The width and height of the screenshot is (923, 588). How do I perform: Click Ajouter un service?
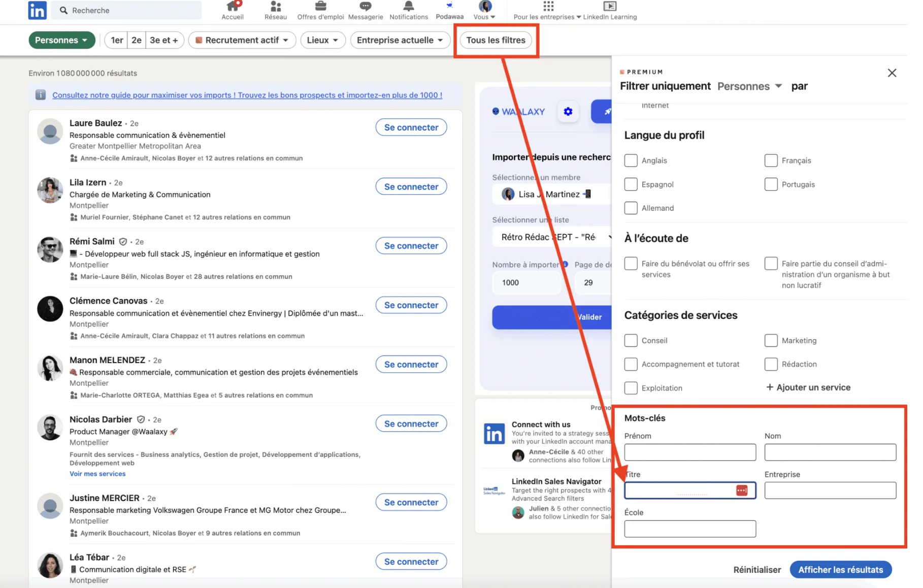pyautogui.click(x=808, y=387)
